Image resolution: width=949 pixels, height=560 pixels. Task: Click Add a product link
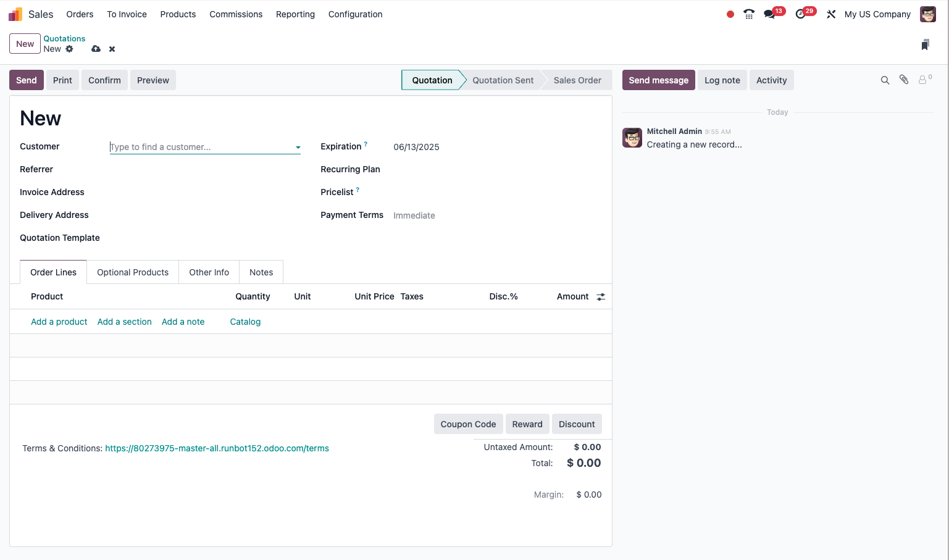click(x=59, y=322)
